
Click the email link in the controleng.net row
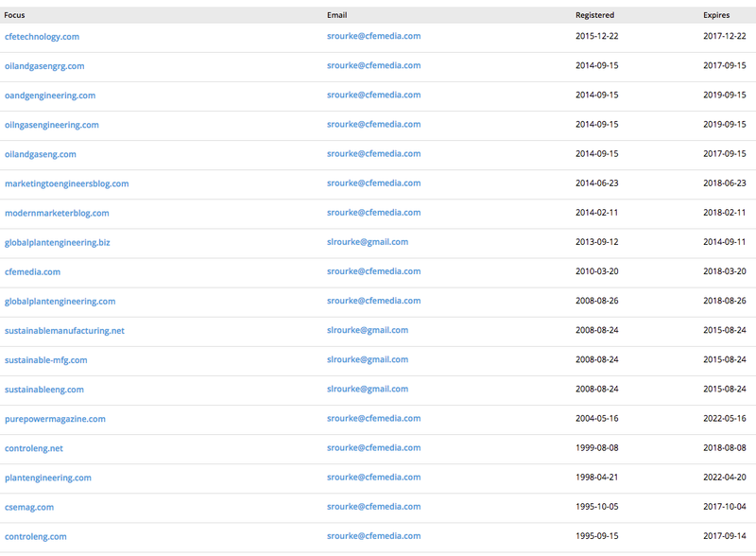coord(373,448)
